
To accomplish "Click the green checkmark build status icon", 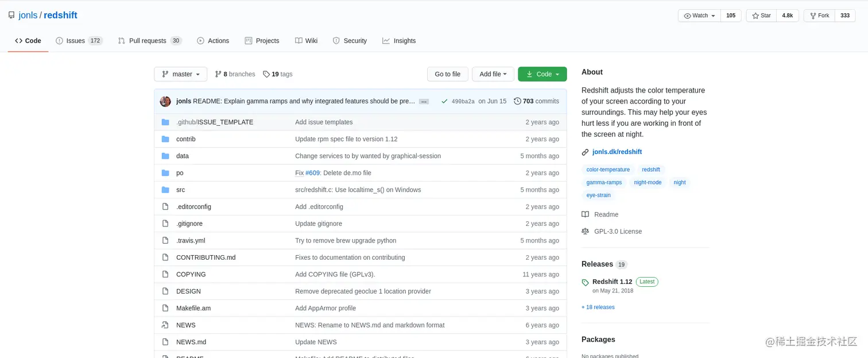I will [x=444, y=101].
